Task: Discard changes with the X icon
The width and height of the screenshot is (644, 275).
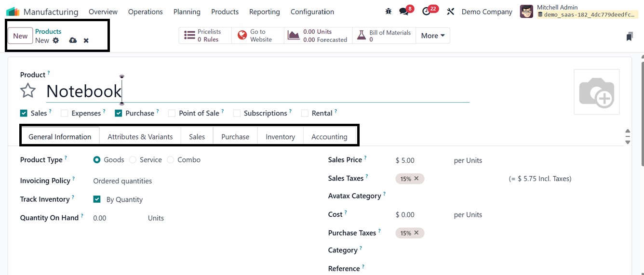Action: [86, 40]
